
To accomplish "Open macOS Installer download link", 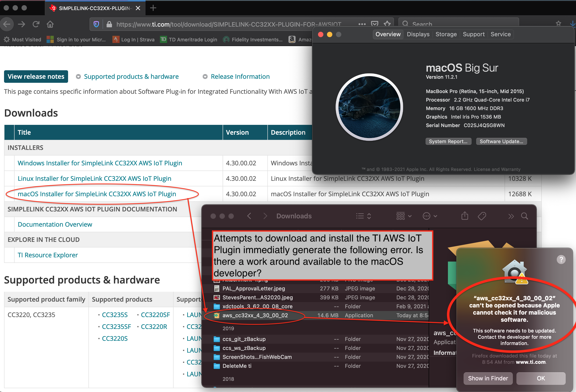I will (x=97, y=194).
